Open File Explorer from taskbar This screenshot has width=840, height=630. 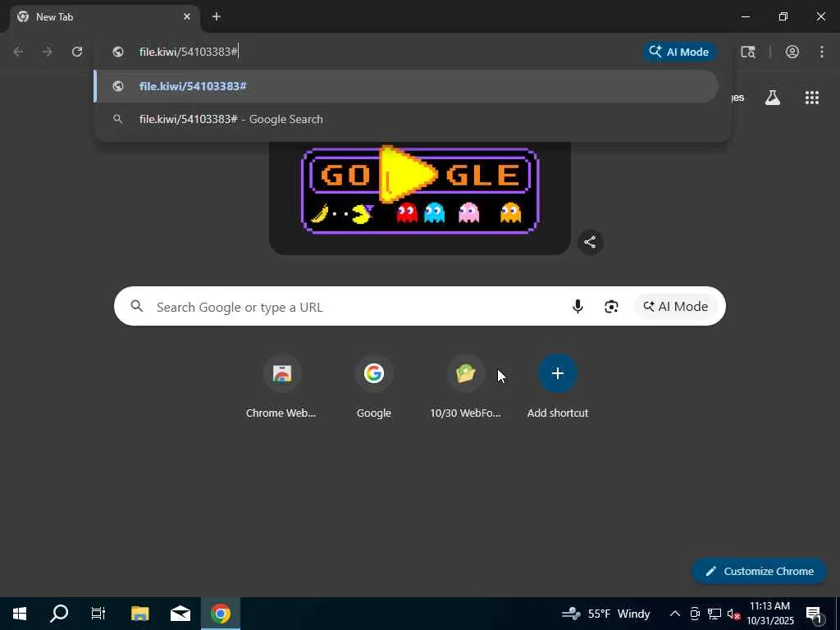139,614
